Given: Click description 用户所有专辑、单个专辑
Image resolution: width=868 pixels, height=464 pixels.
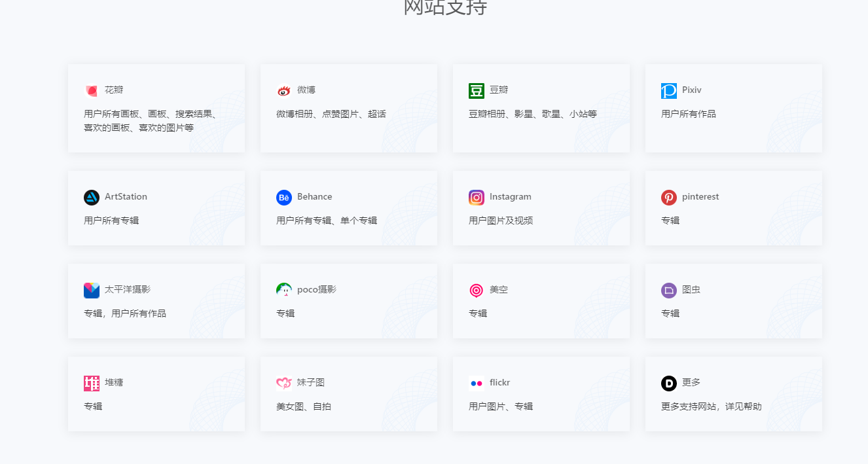Looking at the screenshot, I should coord(327,221).
